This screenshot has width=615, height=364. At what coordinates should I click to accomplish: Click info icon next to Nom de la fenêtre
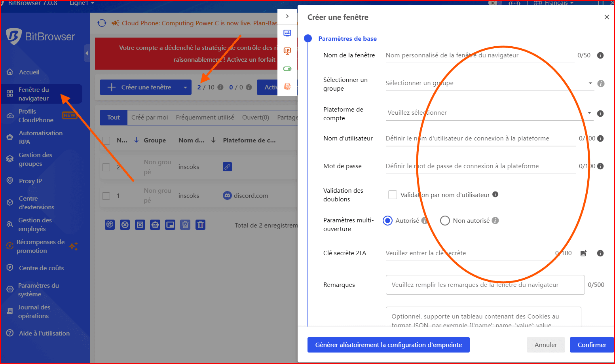click(x=600, y=55)
